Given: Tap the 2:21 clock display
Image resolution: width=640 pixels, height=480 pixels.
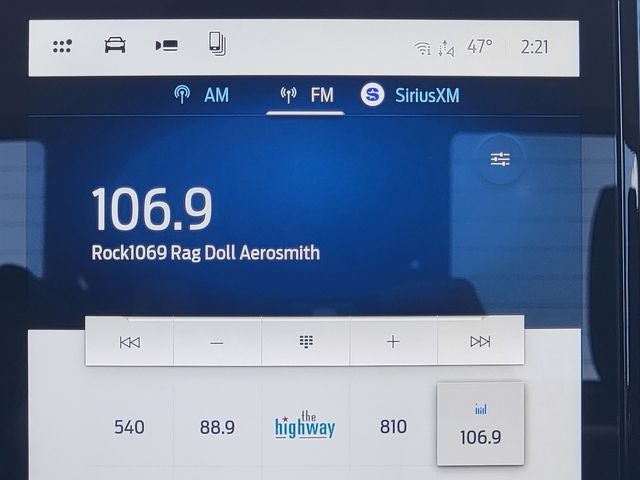Looking at the screenshot, I should pyautogui.click(x=534, y=47).
